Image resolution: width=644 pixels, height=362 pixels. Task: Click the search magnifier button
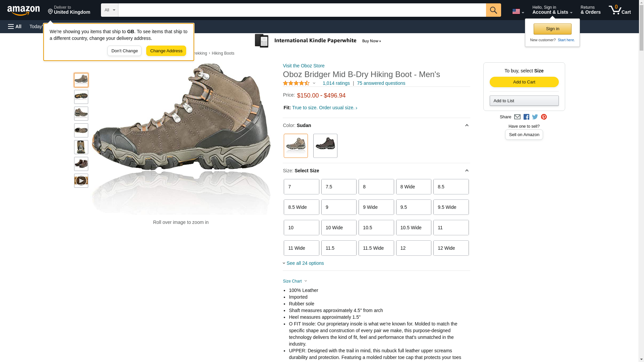(493, 10)
